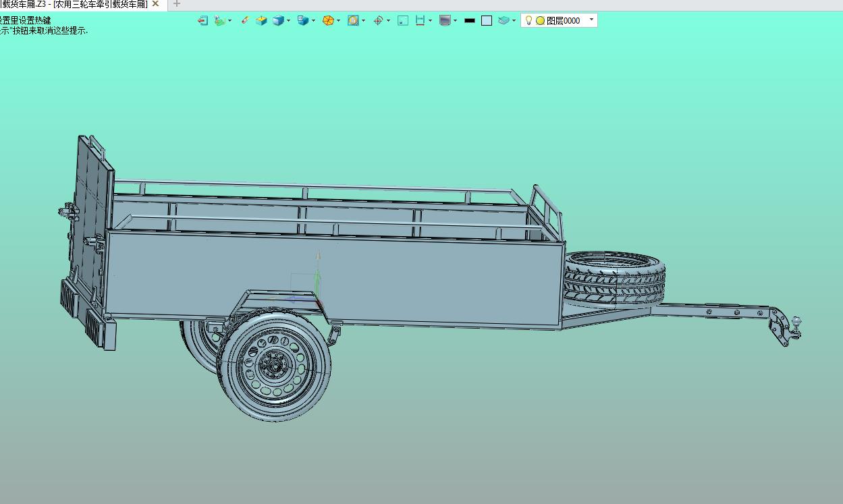Image resolution: width=843 pixels, height=504 pixels.
Task: Expand the dropdown arrow beside the monitor icon
Action: pyautogui.click(x=455, y=21)
